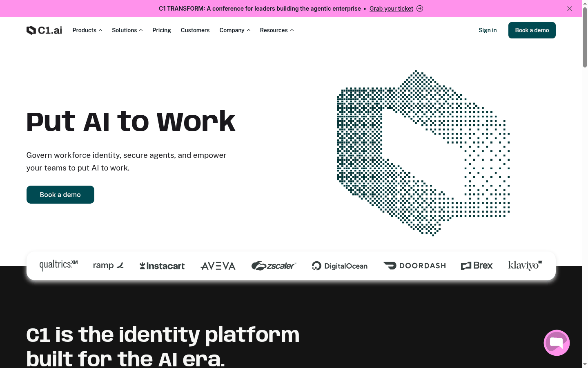Expand the Company menu
The height and width of the screenshot is (368, 588).
coord(235,30)
